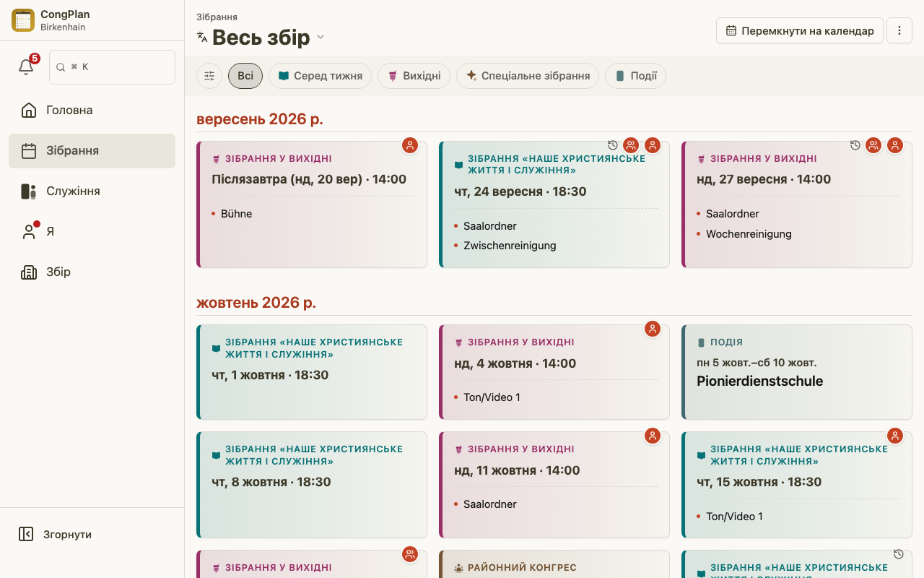
Task: Click the search field
Action: (x=112, y=67)
